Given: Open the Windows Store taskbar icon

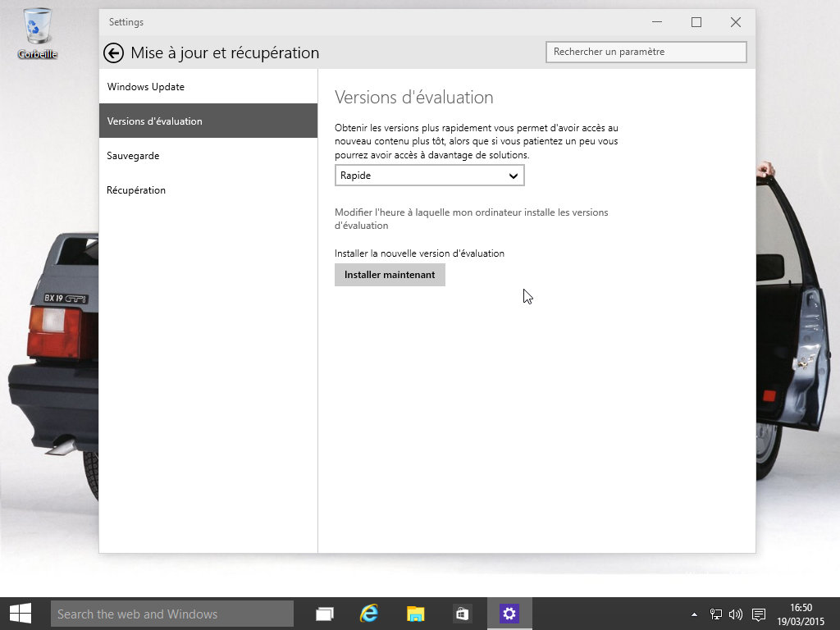Looking at the screenshot, I should pyautogui.click(x=461, y=613).
